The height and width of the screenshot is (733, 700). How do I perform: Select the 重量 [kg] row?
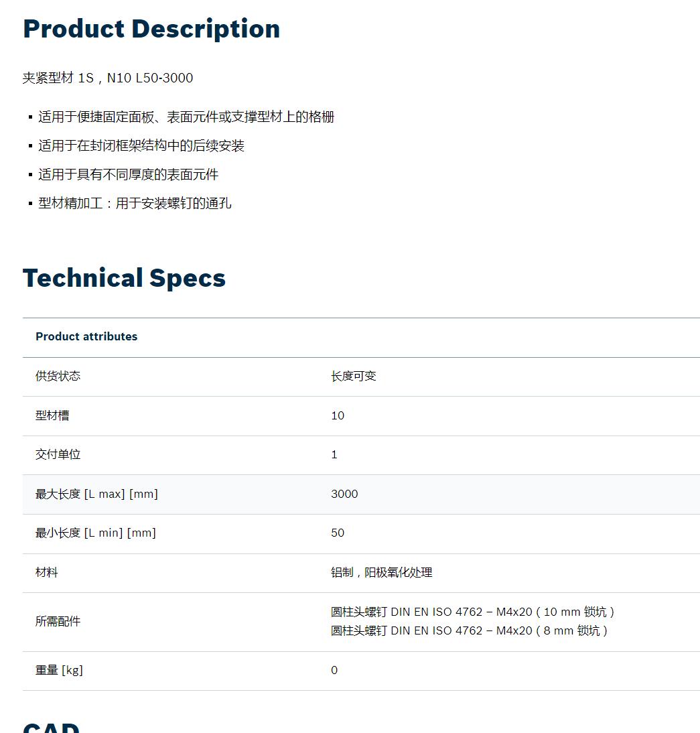(x=361, y=671)
